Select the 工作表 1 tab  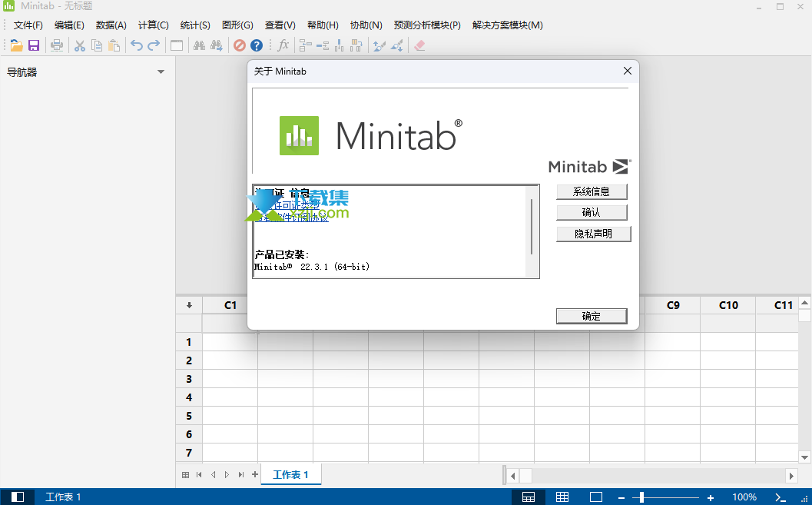coord(290,474)
